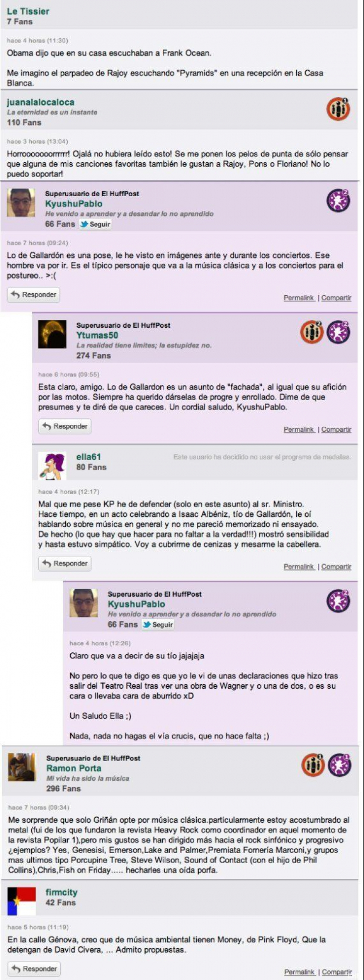Click Ytumas50's orange networker badge icon
The height and width of the screenshot is (980, 364).
pos(312,332)
